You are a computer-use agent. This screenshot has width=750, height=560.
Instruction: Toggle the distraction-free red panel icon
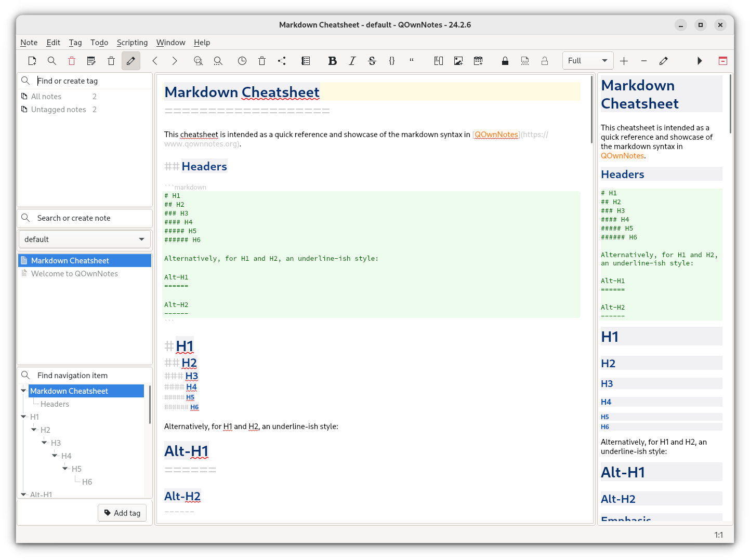click(x=722, y=60)
